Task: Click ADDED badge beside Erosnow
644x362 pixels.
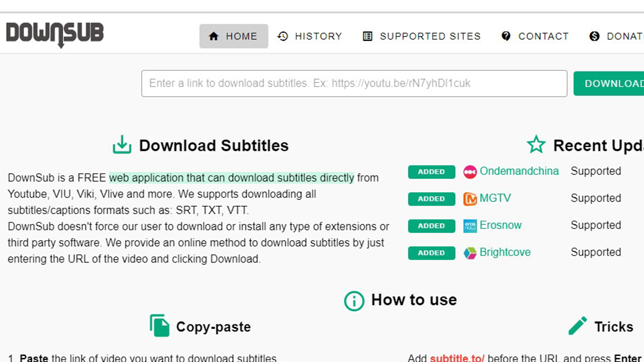Action: (431, 226)
